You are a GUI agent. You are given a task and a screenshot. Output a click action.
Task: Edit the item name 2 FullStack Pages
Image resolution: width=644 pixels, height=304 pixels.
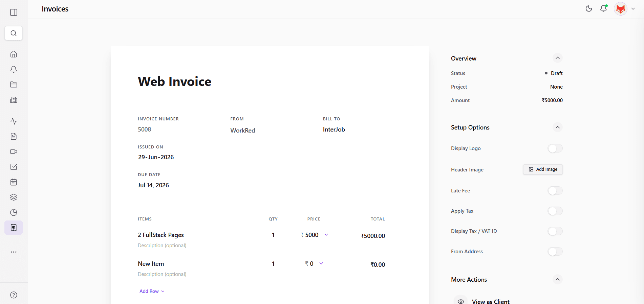coord(161,235)
